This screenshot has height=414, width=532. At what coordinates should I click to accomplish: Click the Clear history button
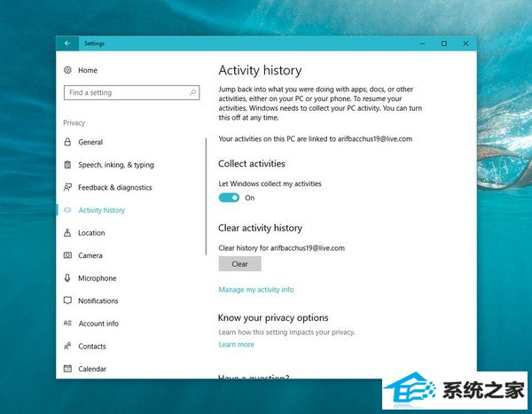point(240,263)
